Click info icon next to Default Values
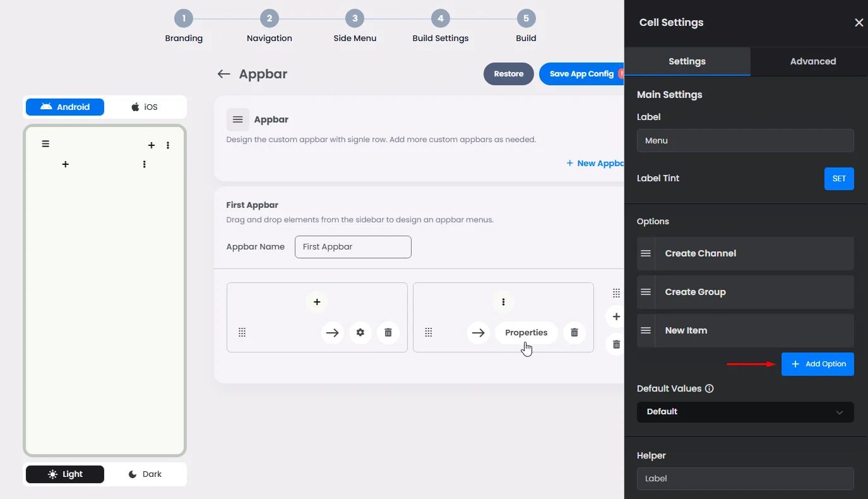868x499 pixels. (x=709, y=388)
